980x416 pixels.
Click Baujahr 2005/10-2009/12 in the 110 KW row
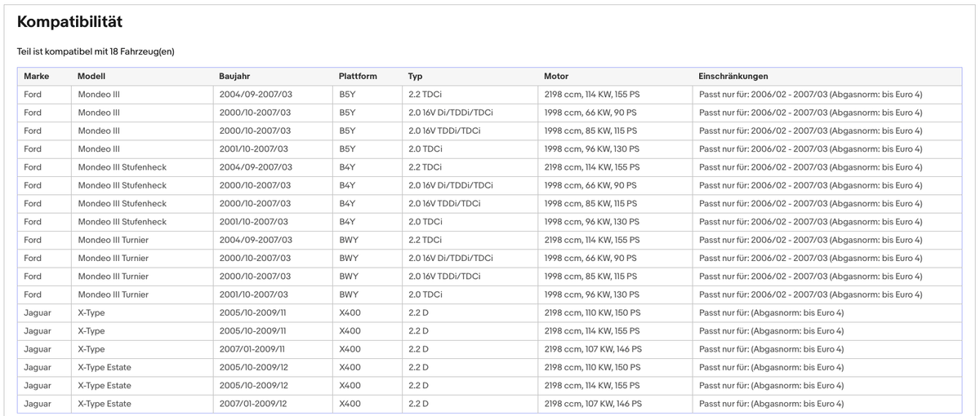[x=254, y=367]
